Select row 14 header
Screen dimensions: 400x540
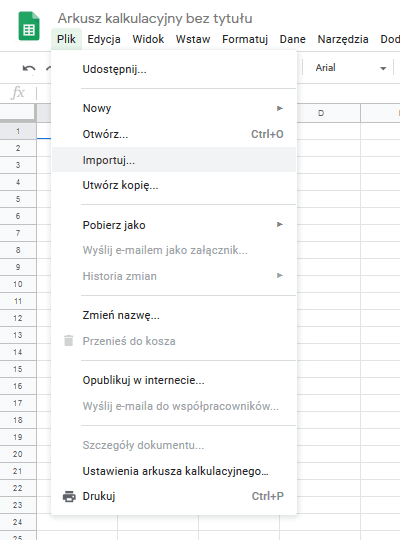(18, 352)
